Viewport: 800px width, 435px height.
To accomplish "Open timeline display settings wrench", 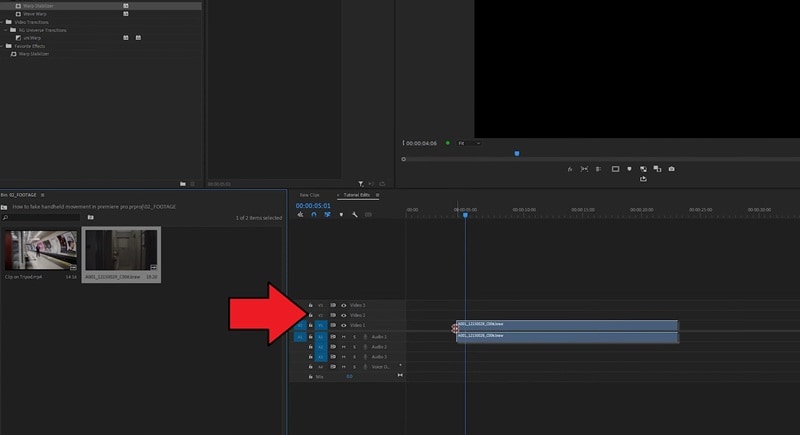I will click(355, 215).
